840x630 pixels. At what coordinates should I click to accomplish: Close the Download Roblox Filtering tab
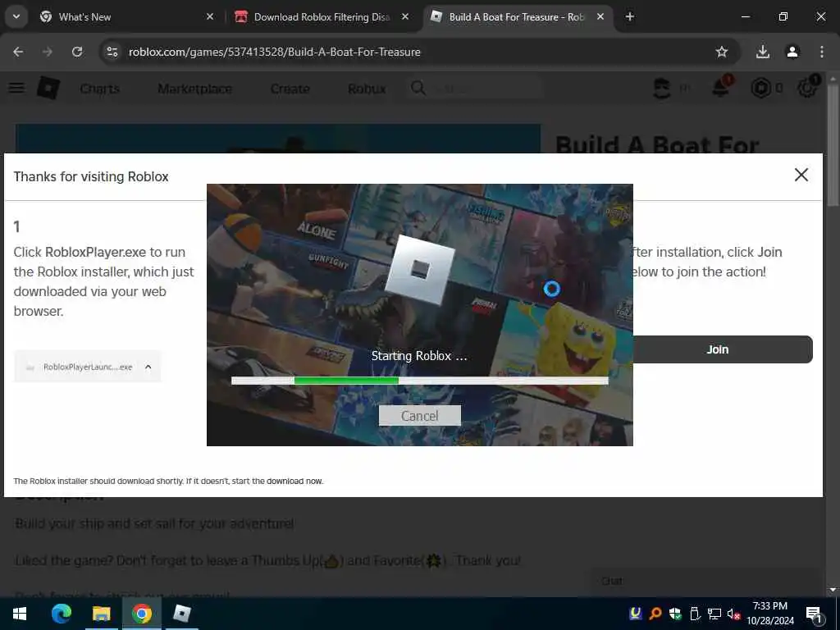click(405, 16)
